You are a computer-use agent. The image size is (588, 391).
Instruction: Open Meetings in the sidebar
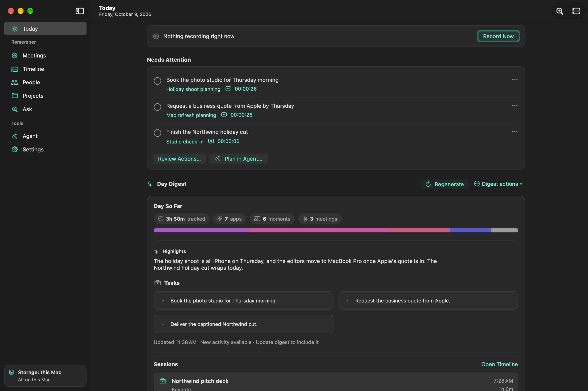pyautogui.click(x=45, y=55)
